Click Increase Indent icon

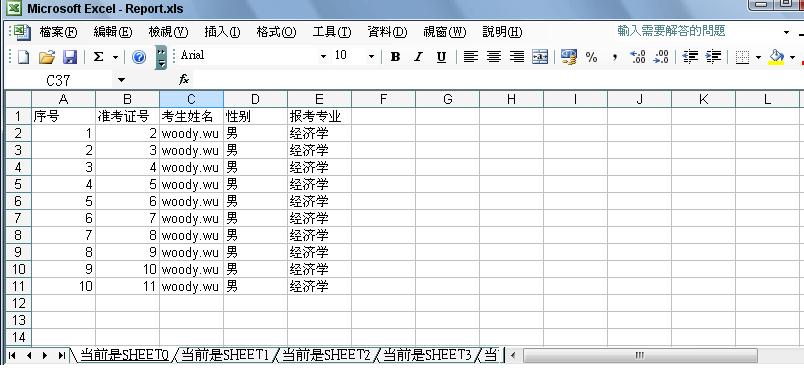coord(713,57)
